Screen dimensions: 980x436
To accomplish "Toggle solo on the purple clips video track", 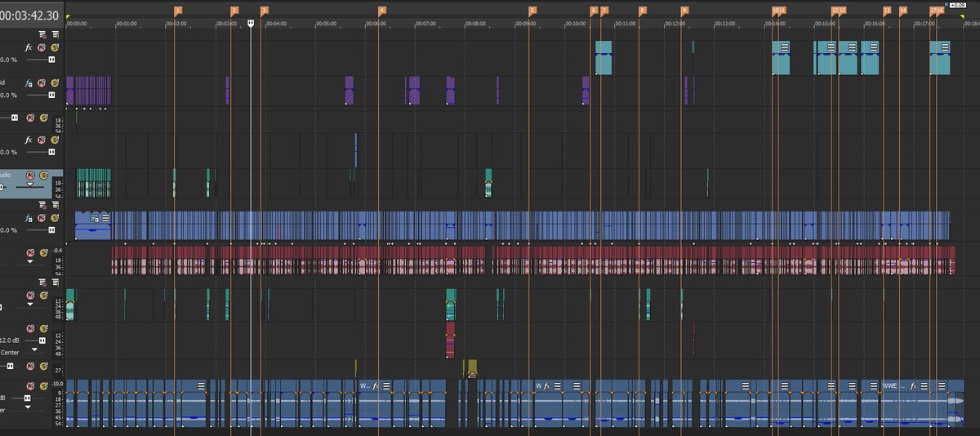I will [x=54, y=82].
